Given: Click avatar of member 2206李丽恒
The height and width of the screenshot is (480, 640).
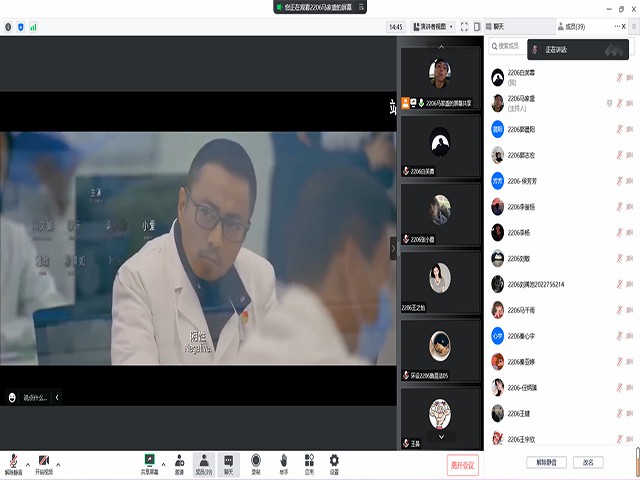Looking at the screenshot, I should tap(498, 207).
